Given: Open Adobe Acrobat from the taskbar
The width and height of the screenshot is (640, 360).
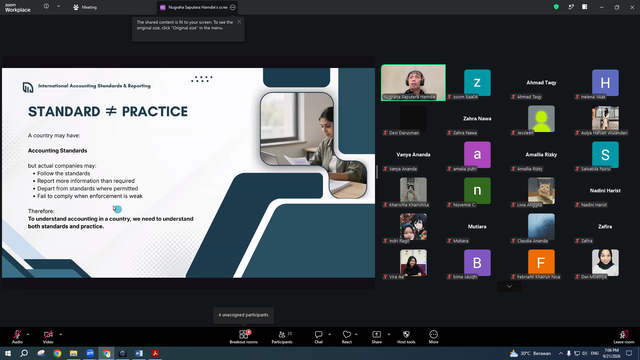Looking at the screenshot, I should [x=155, y=353].
